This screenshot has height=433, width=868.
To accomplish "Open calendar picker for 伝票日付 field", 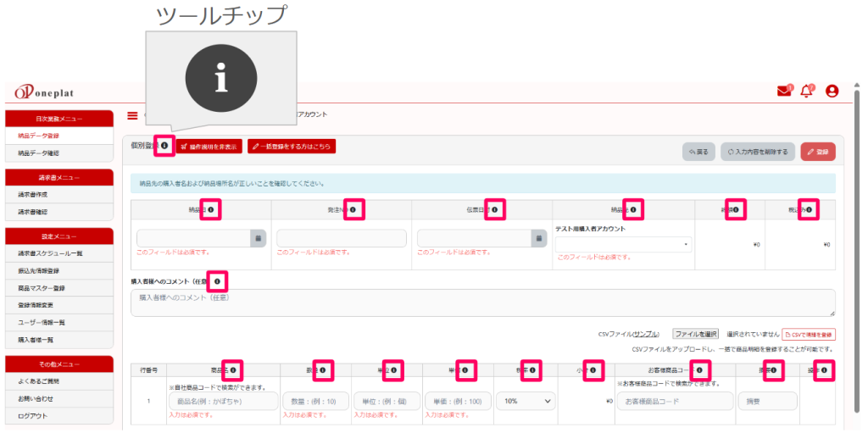I will [x=538, y=239].
